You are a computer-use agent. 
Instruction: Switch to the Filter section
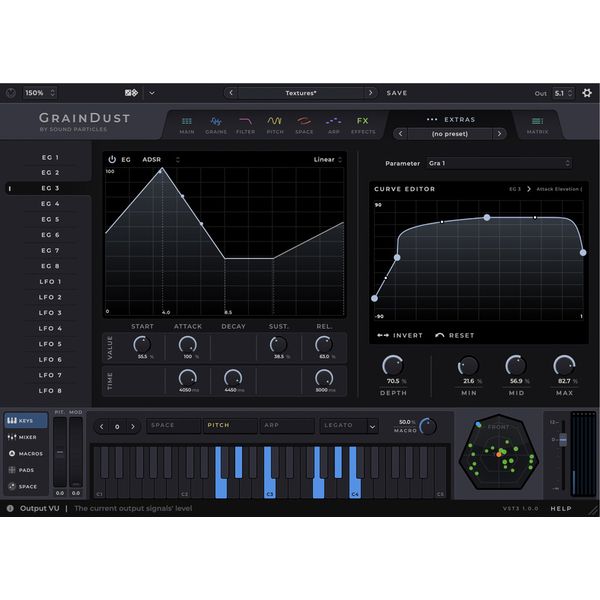pos(245,125)
